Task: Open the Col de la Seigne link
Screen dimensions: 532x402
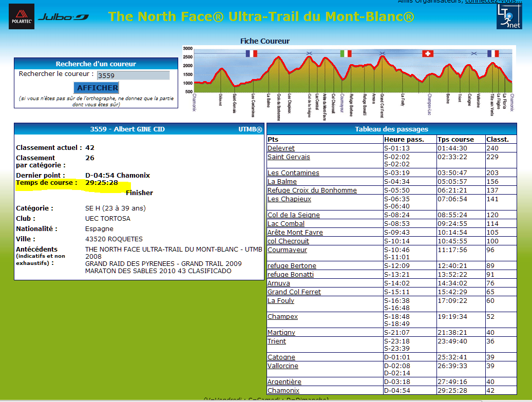Action: pyautogui.click(x=294, y=215)
